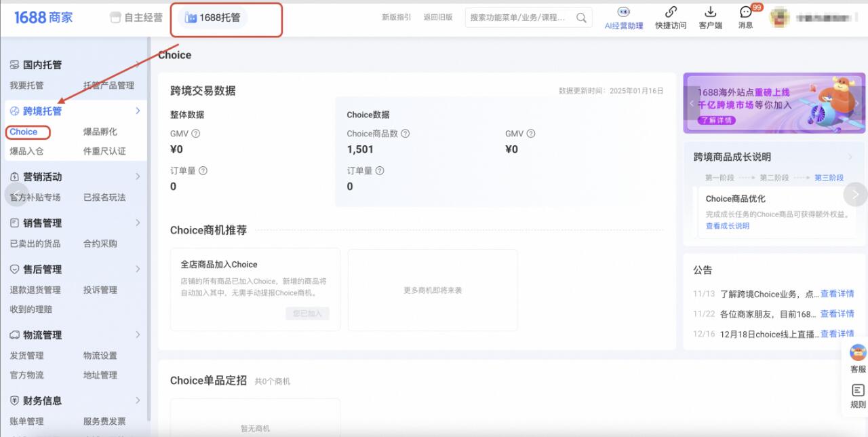Click the 返回旧版 link
868x437 pixels.
pos(438,18)
